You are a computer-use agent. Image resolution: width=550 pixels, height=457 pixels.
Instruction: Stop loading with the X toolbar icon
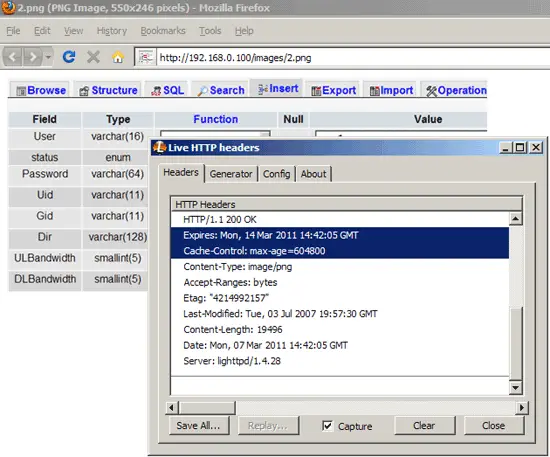(93, 57)
